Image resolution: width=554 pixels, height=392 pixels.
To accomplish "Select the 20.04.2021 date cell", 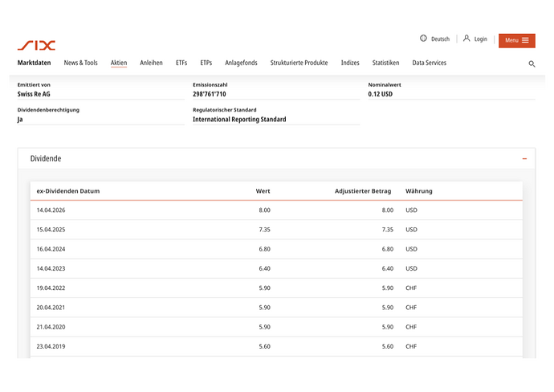I will tap(51, 307).
